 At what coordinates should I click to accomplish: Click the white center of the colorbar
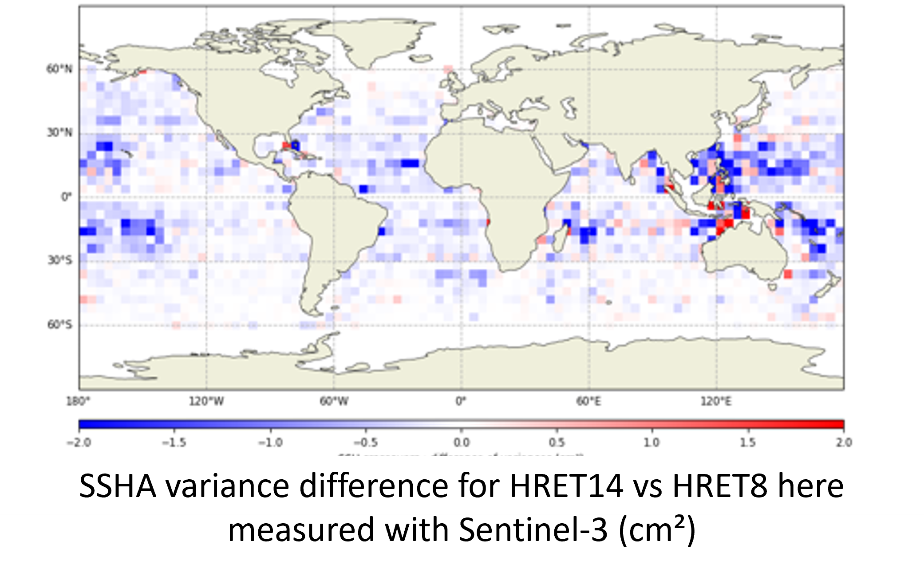(x=462, y=424)
